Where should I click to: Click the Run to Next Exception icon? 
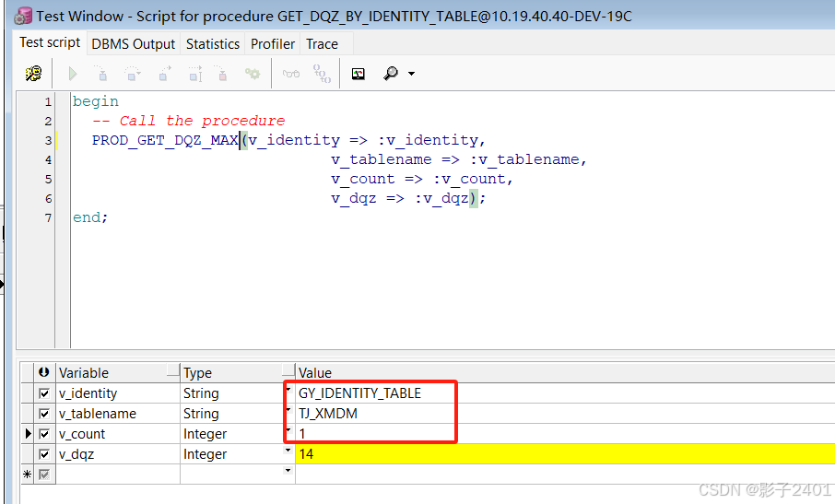(x=194, y=74)
